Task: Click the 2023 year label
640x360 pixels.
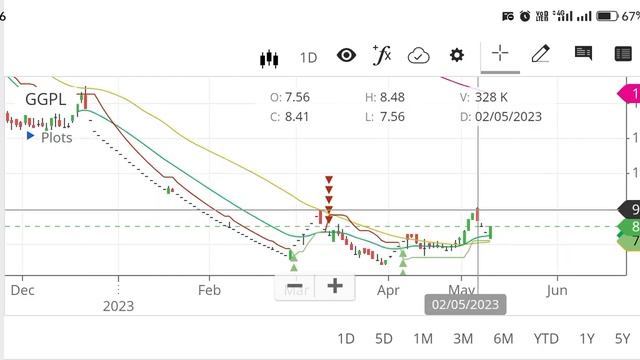Action: [118, 306]
